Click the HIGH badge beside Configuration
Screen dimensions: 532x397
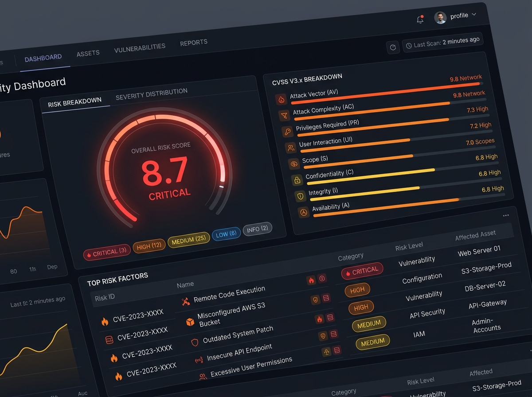[357, 290]
